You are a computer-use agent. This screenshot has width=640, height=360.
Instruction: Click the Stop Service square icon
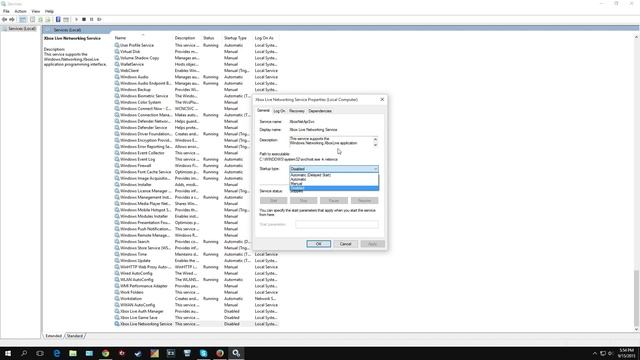pos(84,20)
